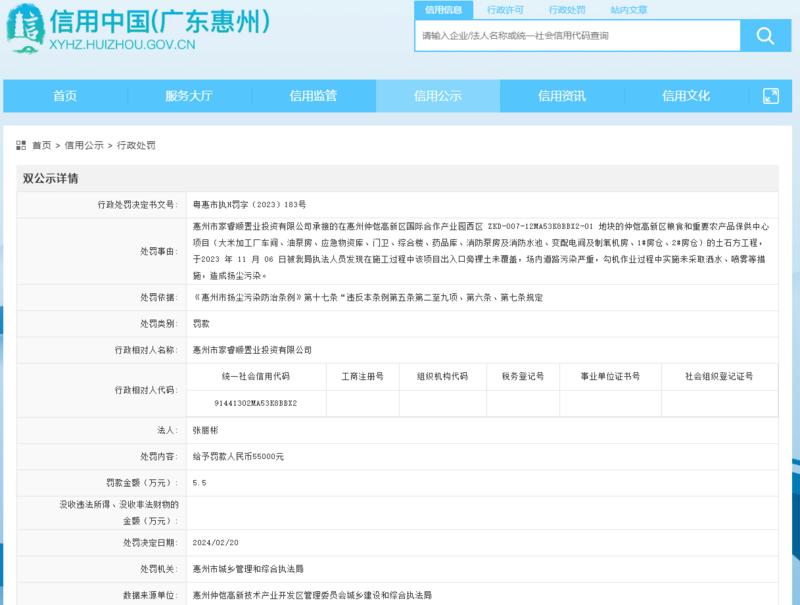The width and height of the screenshot is (800, 605).
Task: Click the 处罚决定日期 row label
Action: click(151, 543)
